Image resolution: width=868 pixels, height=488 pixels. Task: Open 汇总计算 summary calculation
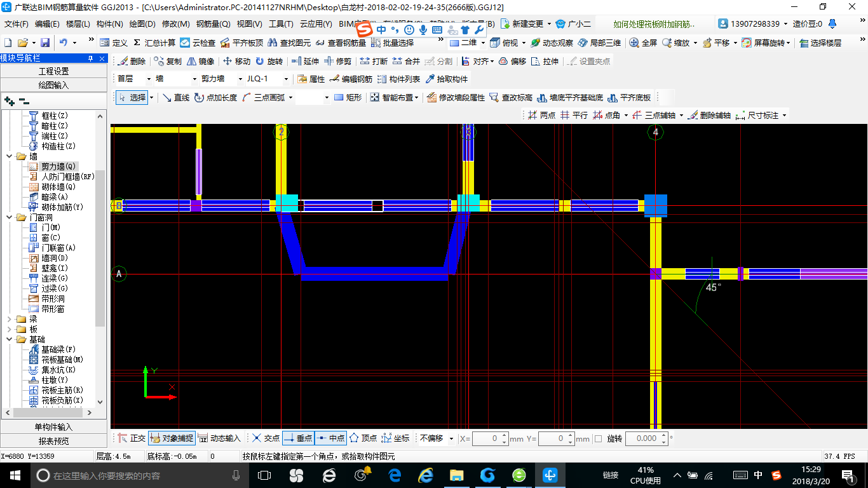154,43
